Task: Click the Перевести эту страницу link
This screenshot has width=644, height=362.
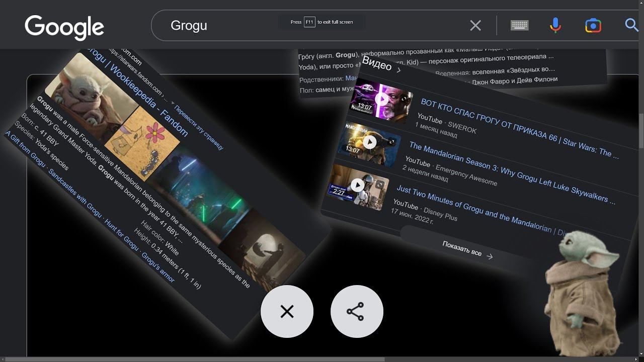Action: coord(200,127)
